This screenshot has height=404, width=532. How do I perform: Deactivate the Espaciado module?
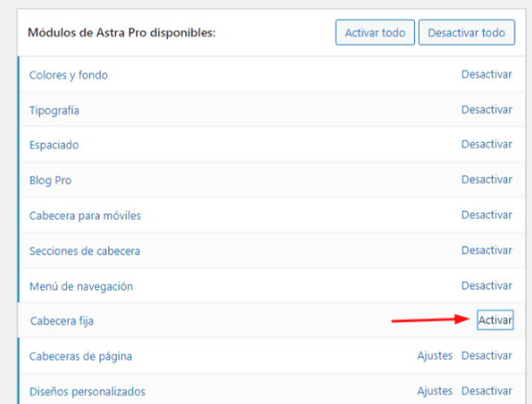[487, 144]
